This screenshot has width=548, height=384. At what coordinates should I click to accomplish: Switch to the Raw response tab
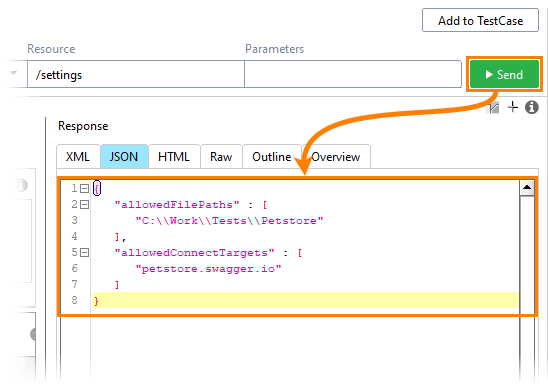tap(221, 157)
